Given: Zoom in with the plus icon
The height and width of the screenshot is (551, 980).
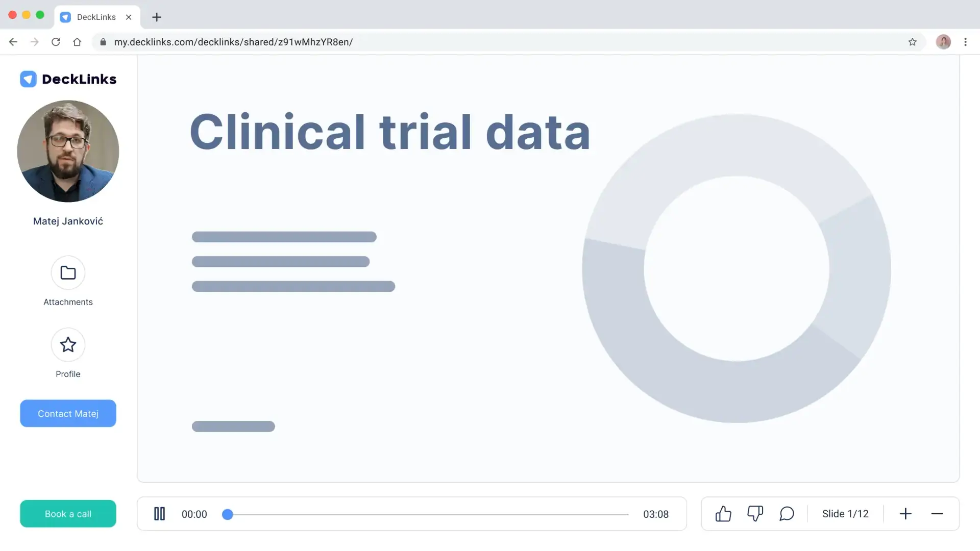Looking at the screenshot, I should click(905, 514).
